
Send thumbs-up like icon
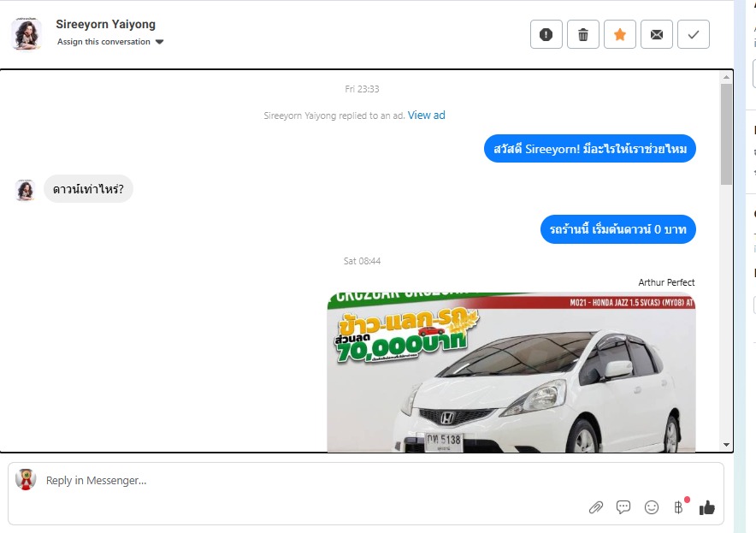tap(706, 507)
